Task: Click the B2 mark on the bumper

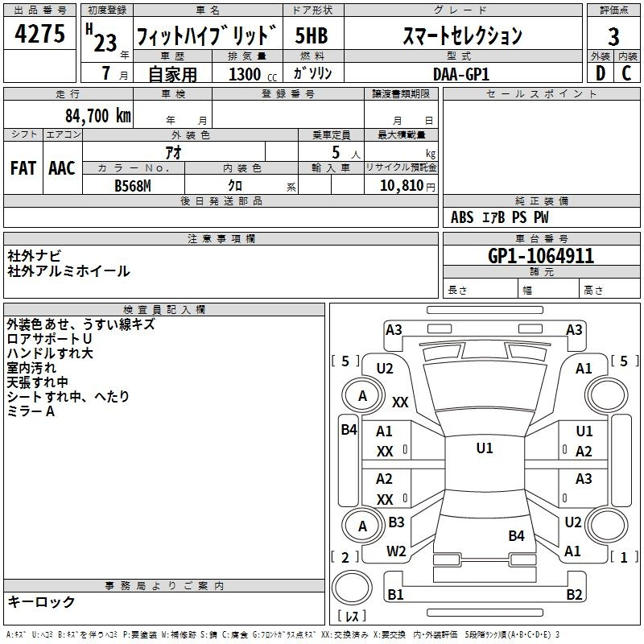Action: pos(574,595)
